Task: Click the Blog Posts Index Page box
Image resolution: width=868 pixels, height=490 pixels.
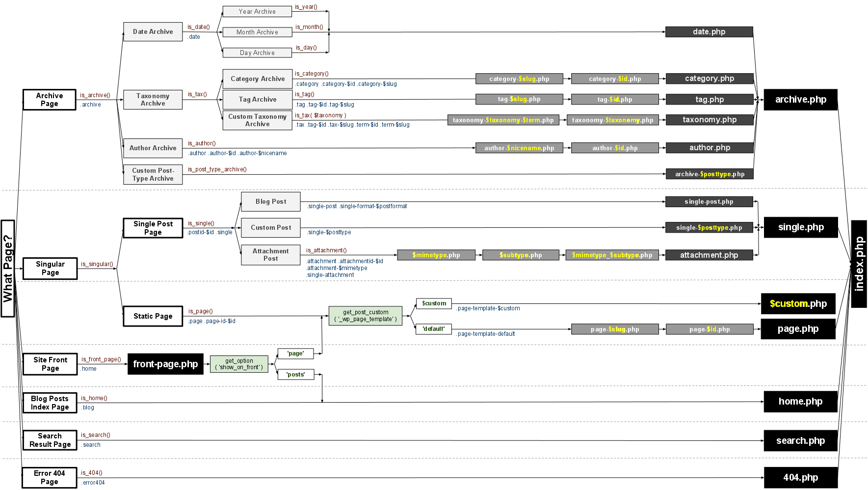Action: pyautogui.click(x=50, y=403)
